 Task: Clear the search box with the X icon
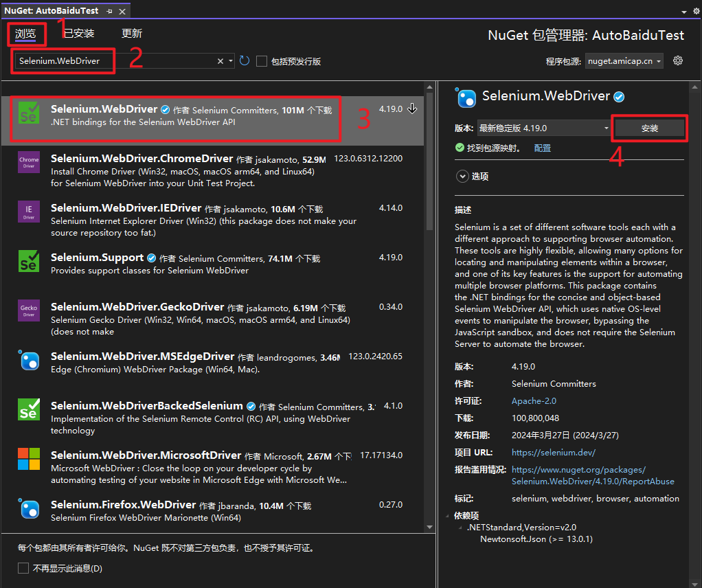coord(220,61)
